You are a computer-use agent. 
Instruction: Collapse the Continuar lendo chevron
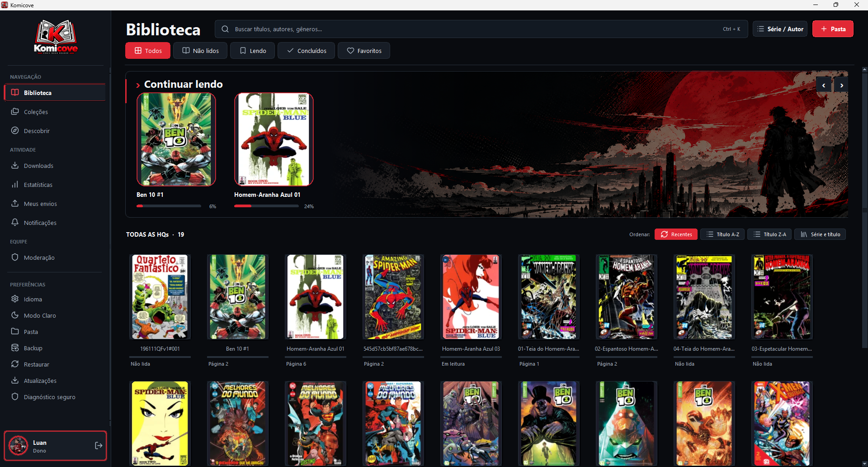[138, 85]
